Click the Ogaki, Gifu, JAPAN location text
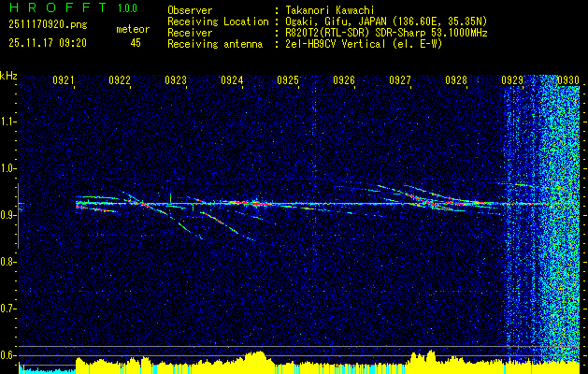Viewport: 588px width, 374px height. [x=386, y=22]
